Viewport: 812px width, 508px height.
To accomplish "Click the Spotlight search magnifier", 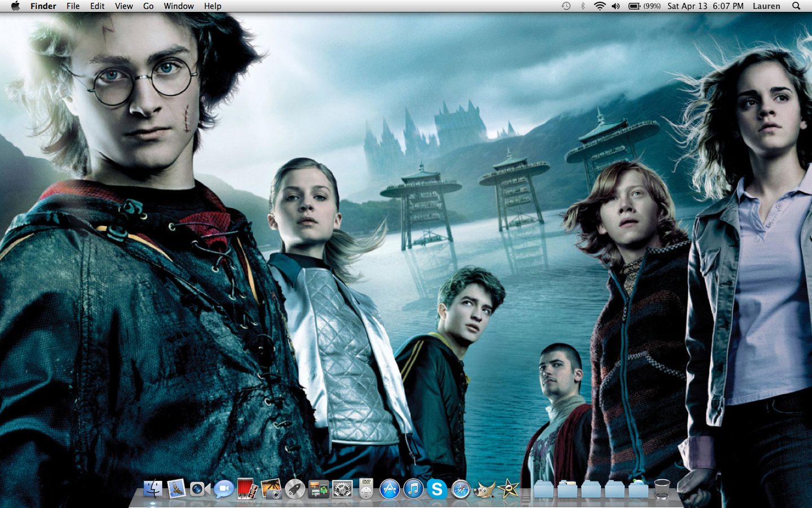I will 796,6.
